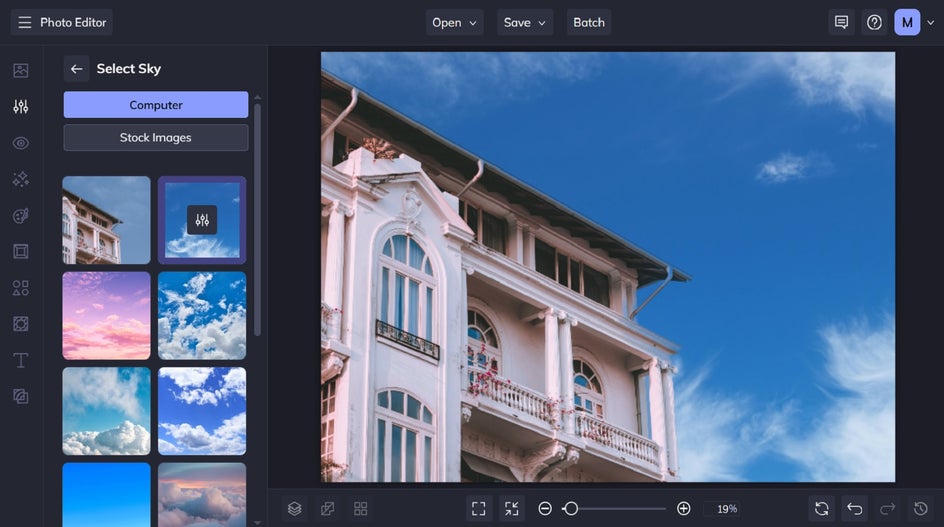The width and height of the screenshot is (944, 527).
Task: Click the flatten layers icon
Action: (328, 509)
